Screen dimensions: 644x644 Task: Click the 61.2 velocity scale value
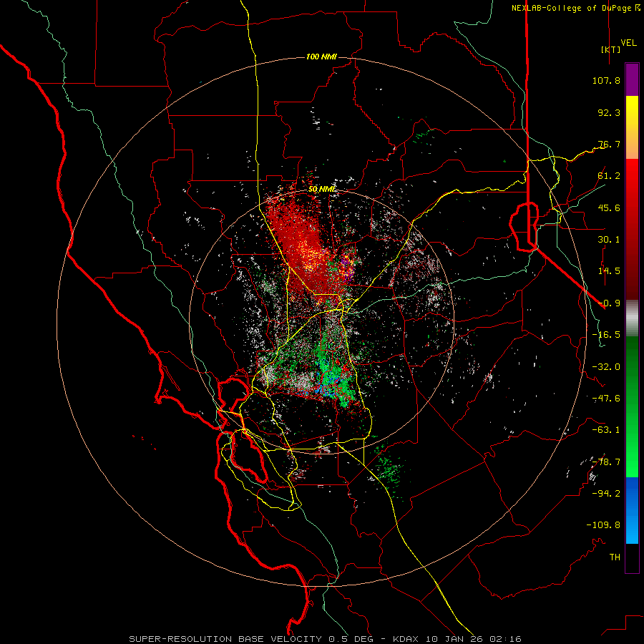[x=609, y=176]
